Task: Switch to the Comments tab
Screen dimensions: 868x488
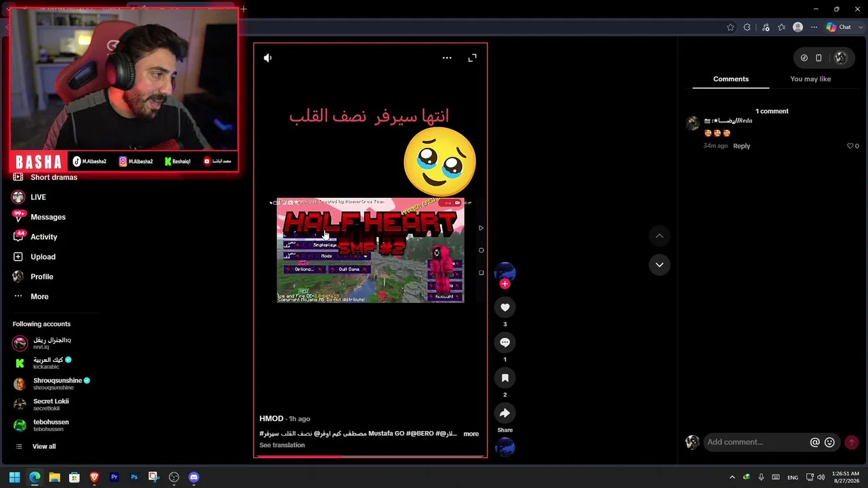Action: pos(731,79)
